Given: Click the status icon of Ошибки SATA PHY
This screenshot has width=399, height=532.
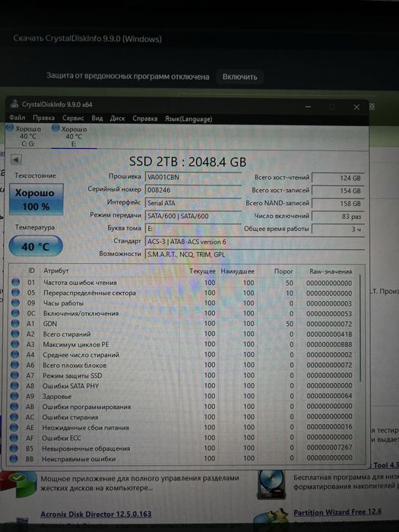Looking at the screenshot, I should pyautogui.click(x=14, y=386).
